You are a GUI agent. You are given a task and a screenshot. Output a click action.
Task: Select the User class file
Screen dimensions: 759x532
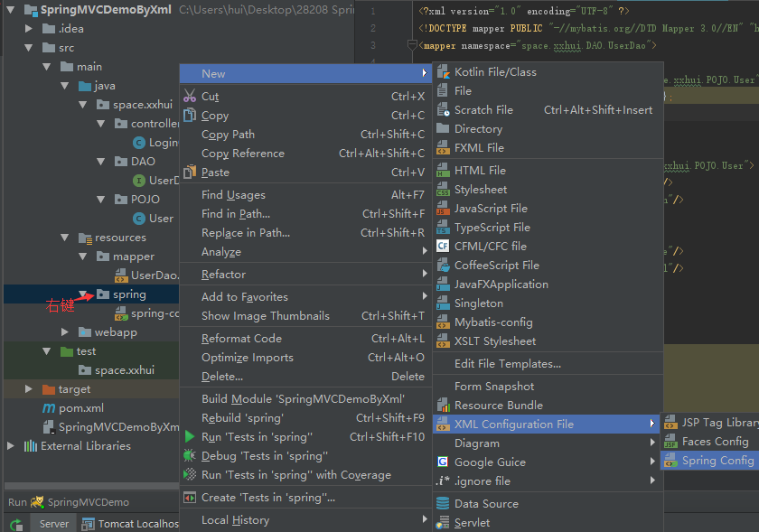click(161, 219)
